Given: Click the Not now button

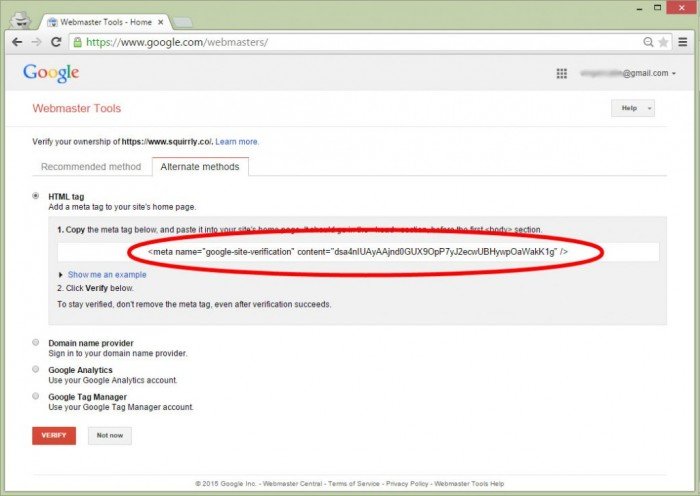Looking at the screenshot, I should click(x=109, y=435).
